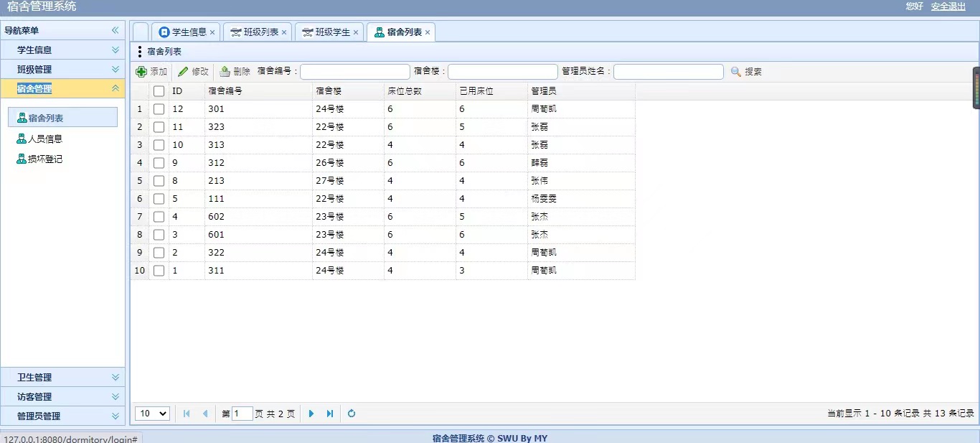Jump to last page arrow
The image size is (980, 443).
click(330, 414)
